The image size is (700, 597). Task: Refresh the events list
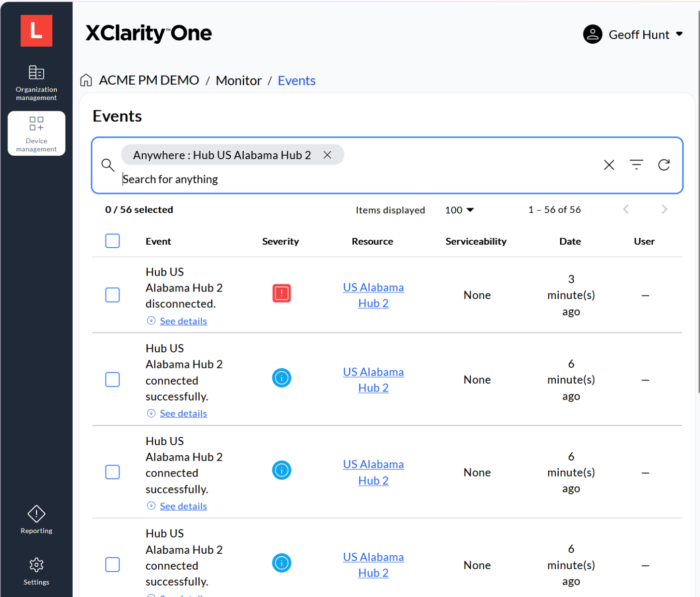[x=664, y=165]
